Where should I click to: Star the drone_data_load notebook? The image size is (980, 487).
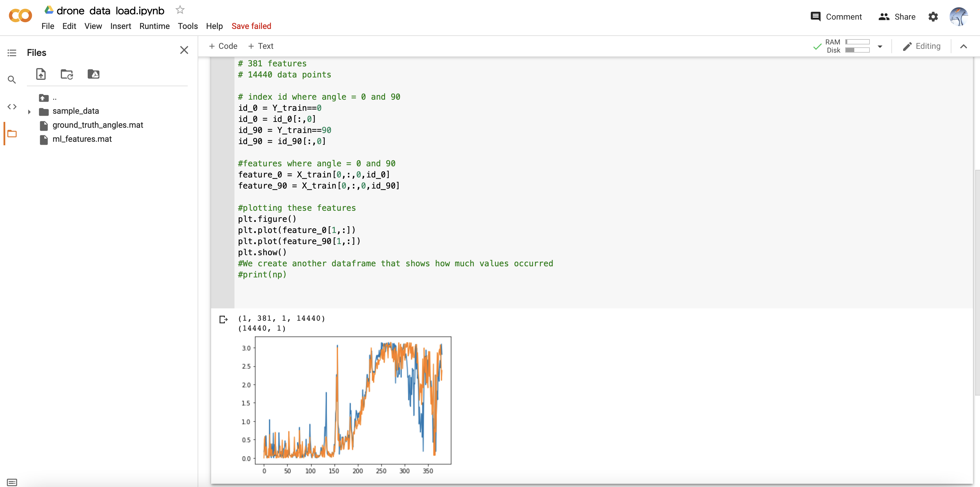pyautogui.click(x=180, y=10)
